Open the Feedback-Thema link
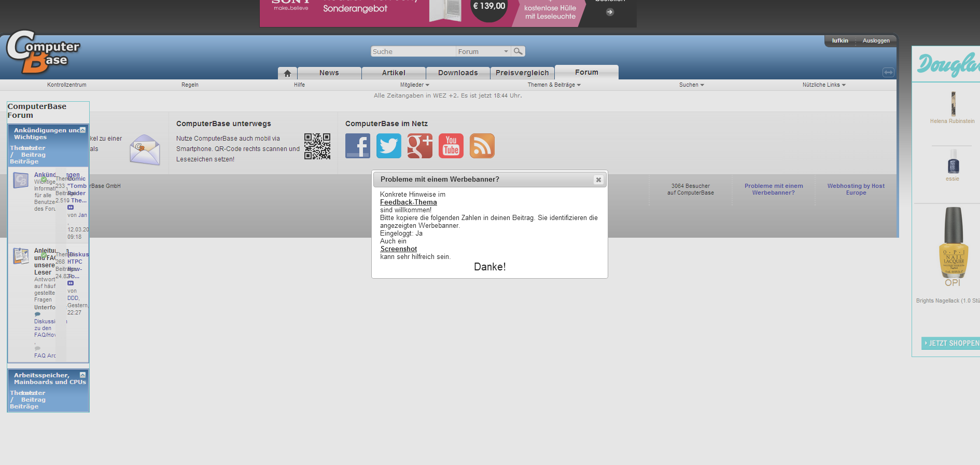980x465 pixels. pos(409,202)
